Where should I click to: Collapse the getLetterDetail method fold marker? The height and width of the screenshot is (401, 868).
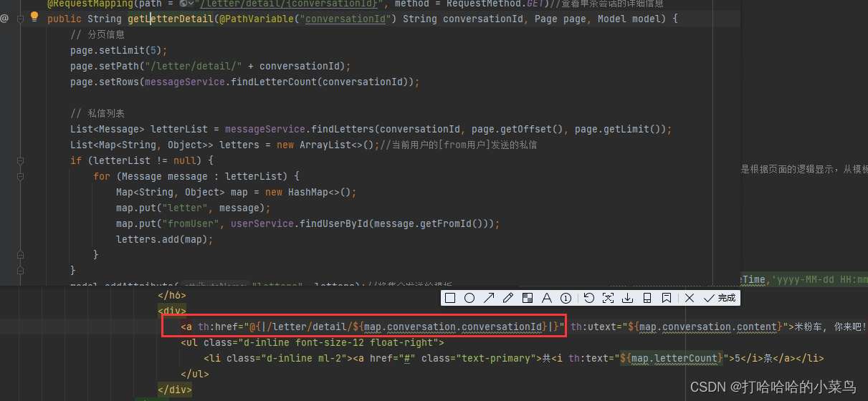(x=22, y=19)
